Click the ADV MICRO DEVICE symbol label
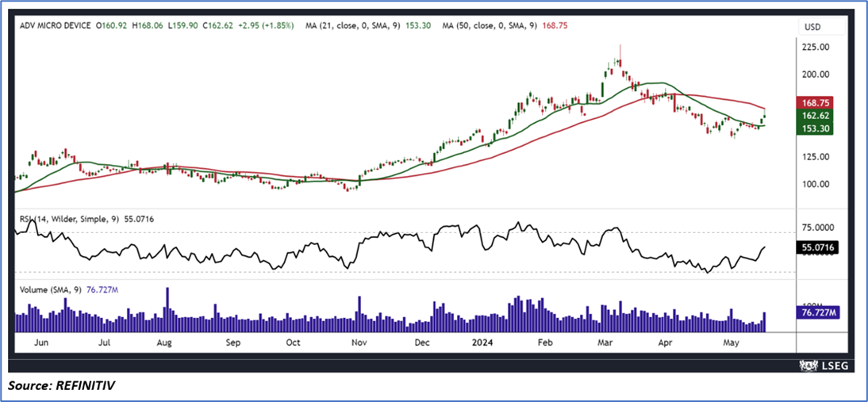The width and height of the screenshot is (868, 402). tap(55, 25)
